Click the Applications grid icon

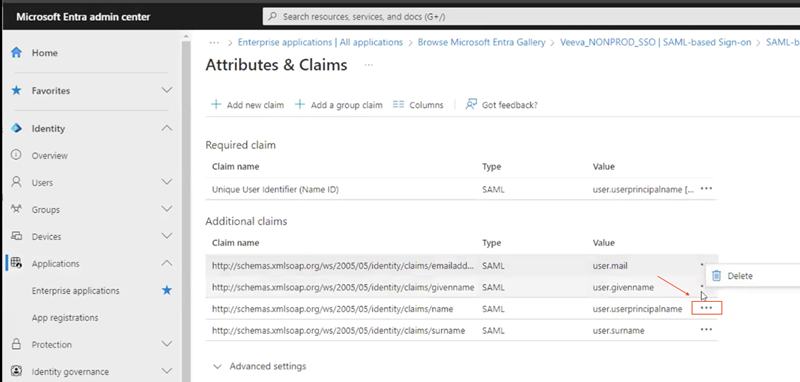(x=16, y=263)
